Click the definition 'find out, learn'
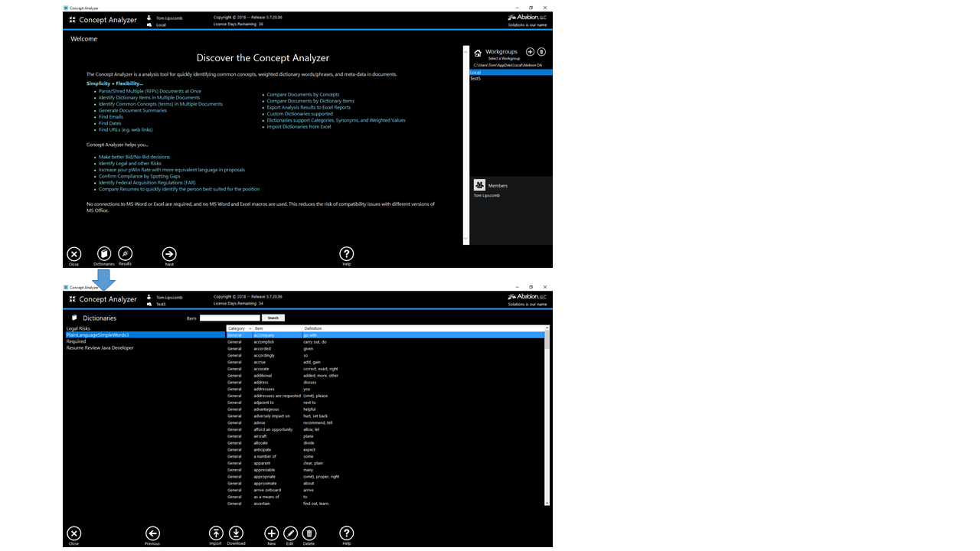The image size is (980, 551). tap(316, 504)
